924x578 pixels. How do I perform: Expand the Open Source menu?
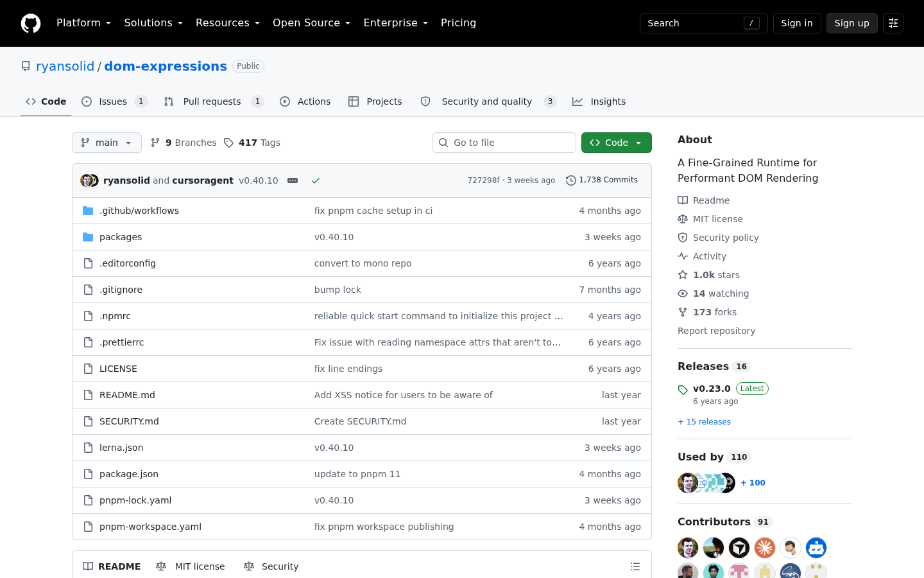[x=312, y=23]
